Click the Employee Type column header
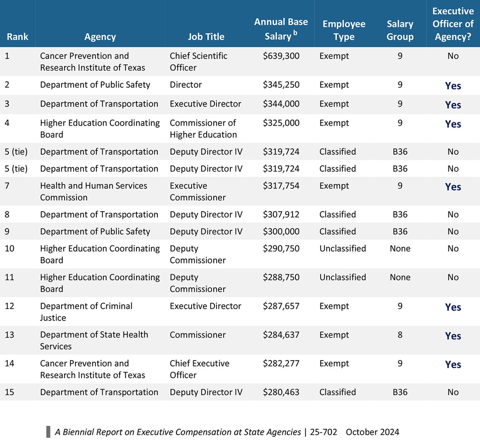480x448 pixels. click(x=344, y=30)
